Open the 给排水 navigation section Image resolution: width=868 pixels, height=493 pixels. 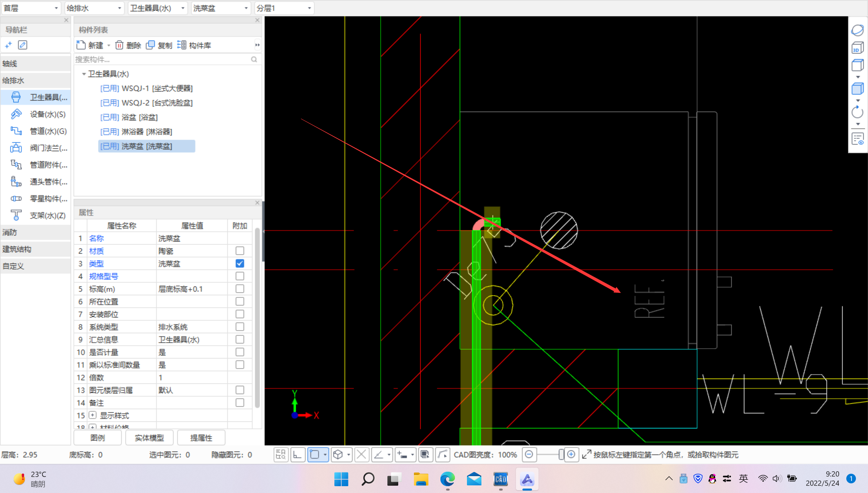(36, 81)
